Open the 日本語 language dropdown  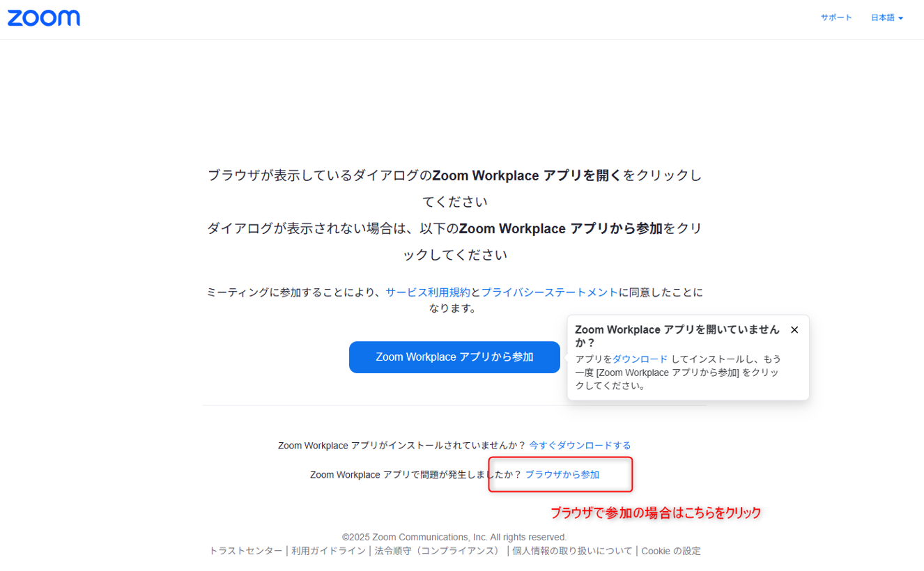pos(886,18)
